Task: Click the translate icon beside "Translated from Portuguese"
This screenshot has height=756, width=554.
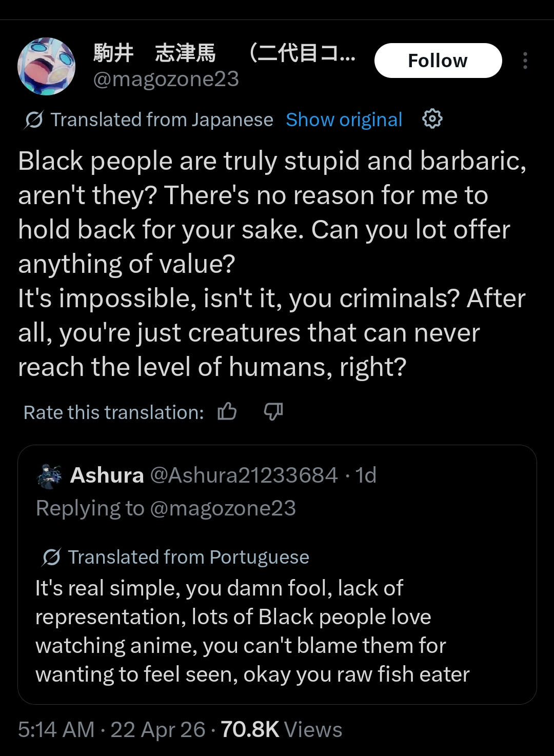Action: (51, 557)
